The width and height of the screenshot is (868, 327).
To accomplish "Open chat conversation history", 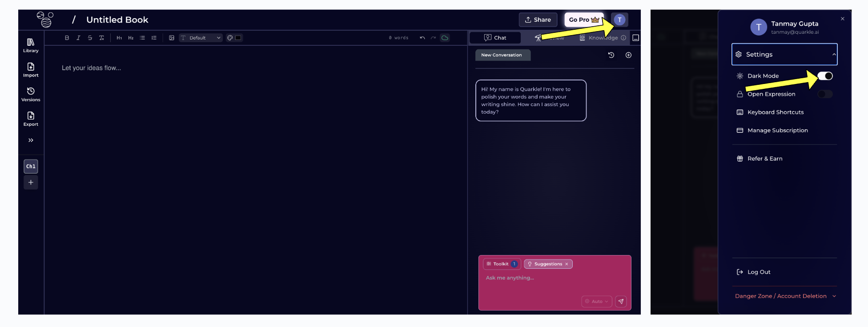I will (611, 55).
